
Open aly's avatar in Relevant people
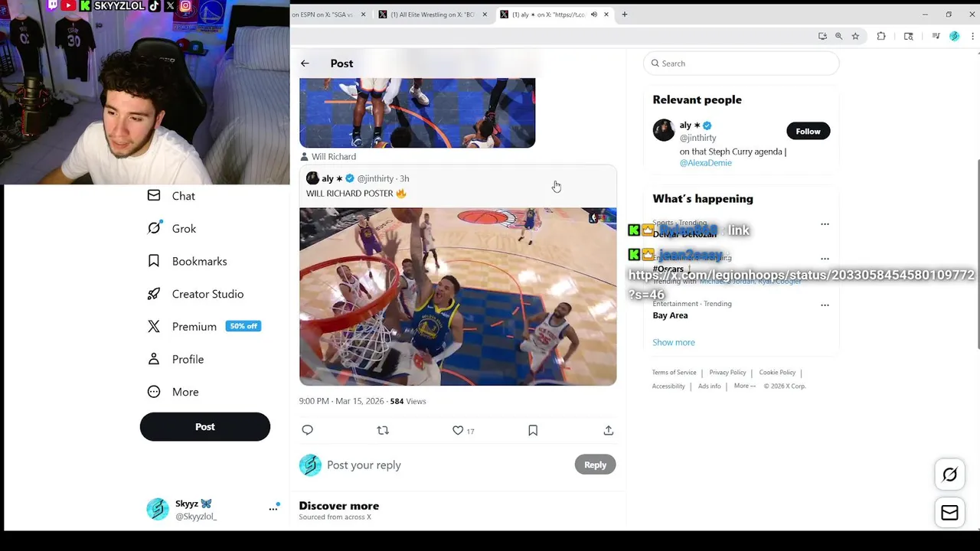pyautogui.click(x=664, y=130)
